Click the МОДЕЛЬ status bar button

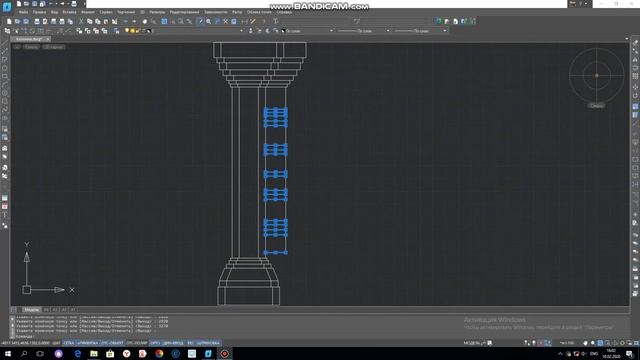click(471, 343)
